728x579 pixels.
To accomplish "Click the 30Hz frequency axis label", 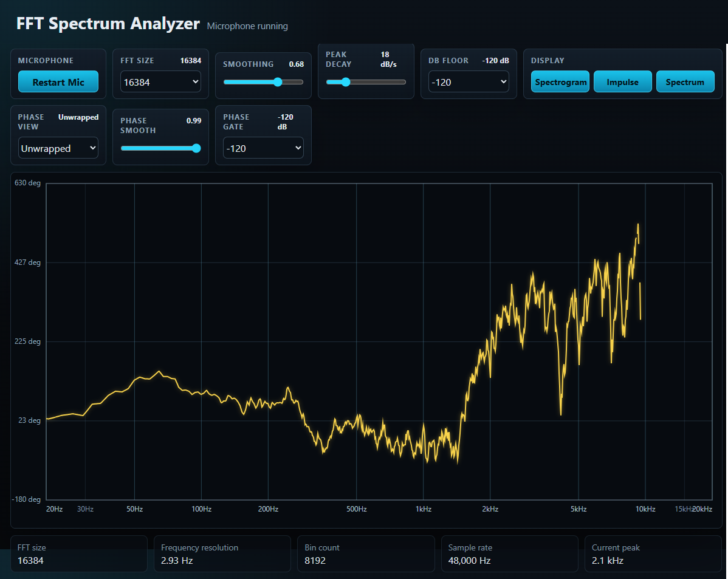I will [86, 509].
